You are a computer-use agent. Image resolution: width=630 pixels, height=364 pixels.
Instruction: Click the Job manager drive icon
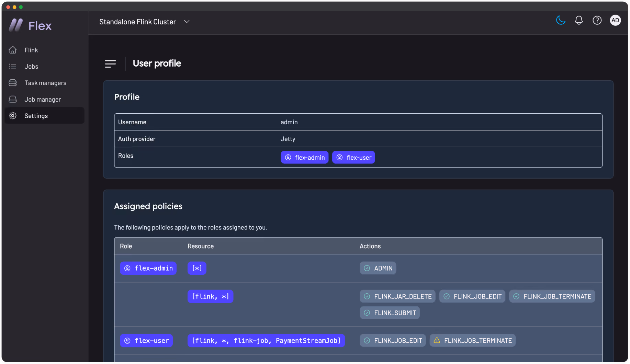pos(13,99)
